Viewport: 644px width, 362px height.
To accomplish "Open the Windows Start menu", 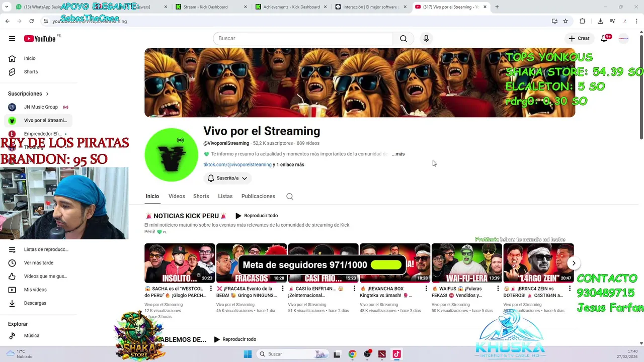I will click(248, 354).
